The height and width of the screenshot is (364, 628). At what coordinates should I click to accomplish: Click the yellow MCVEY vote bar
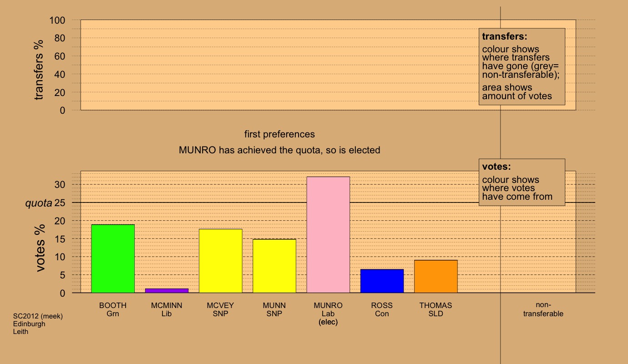tap(220, 261)
